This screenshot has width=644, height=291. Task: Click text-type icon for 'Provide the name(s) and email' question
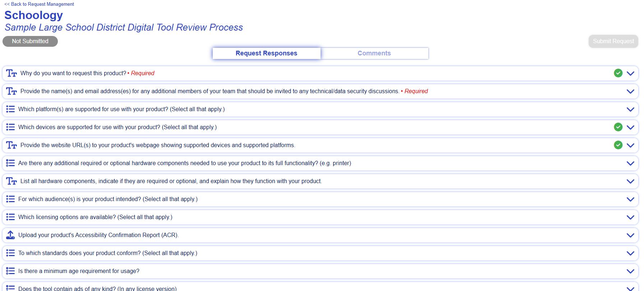pyautogui.click(x=11, y=91)
